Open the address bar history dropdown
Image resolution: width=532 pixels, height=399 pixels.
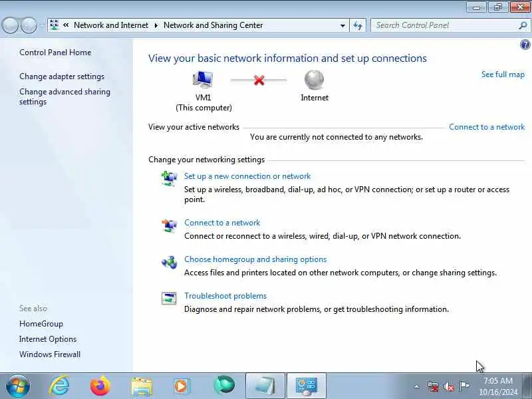(x=342, y=25)
